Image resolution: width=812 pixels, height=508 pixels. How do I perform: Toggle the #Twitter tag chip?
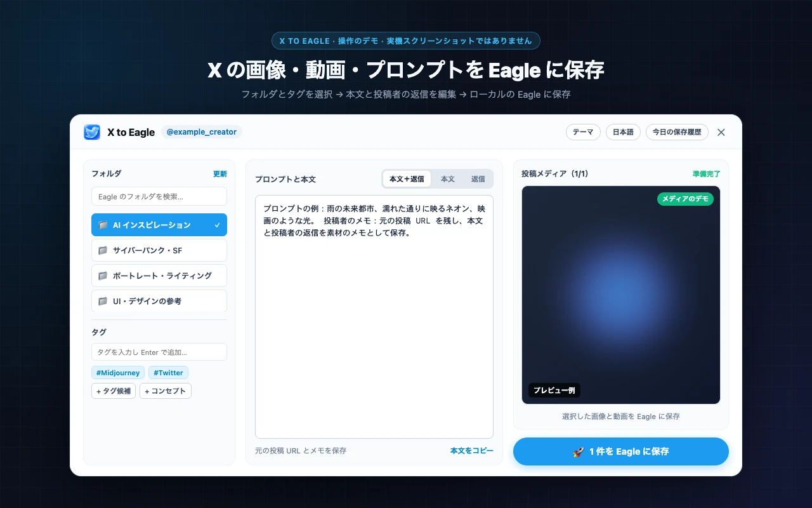pyautogui.click(x=168, y=373)
